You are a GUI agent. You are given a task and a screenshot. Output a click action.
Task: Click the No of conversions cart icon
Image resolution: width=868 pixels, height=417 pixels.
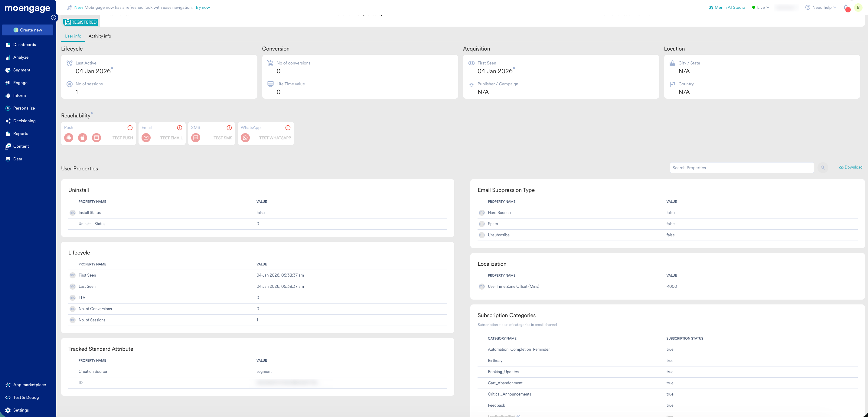point(270,63)
